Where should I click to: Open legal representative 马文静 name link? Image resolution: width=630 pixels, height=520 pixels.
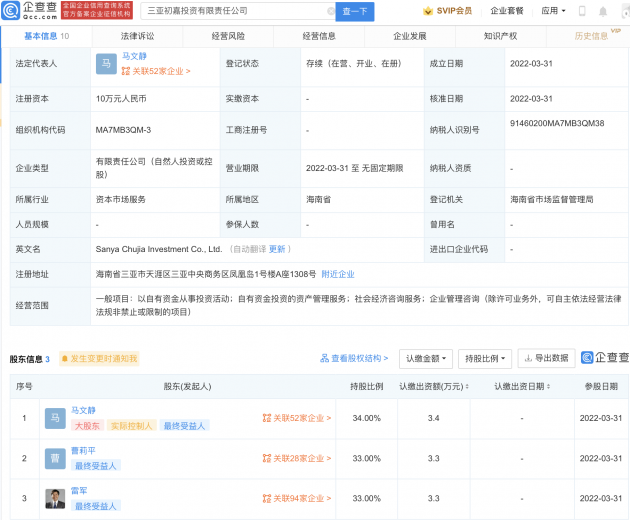134,56
